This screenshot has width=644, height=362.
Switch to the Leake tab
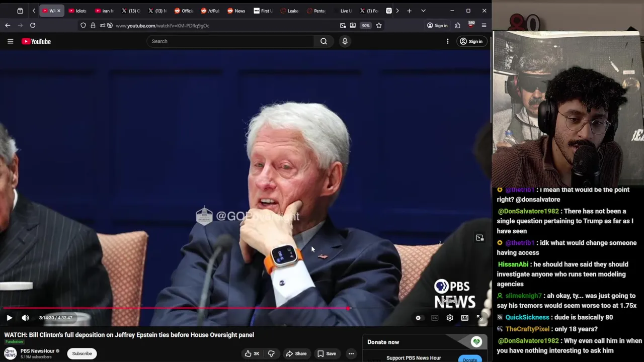click(289, 11)
